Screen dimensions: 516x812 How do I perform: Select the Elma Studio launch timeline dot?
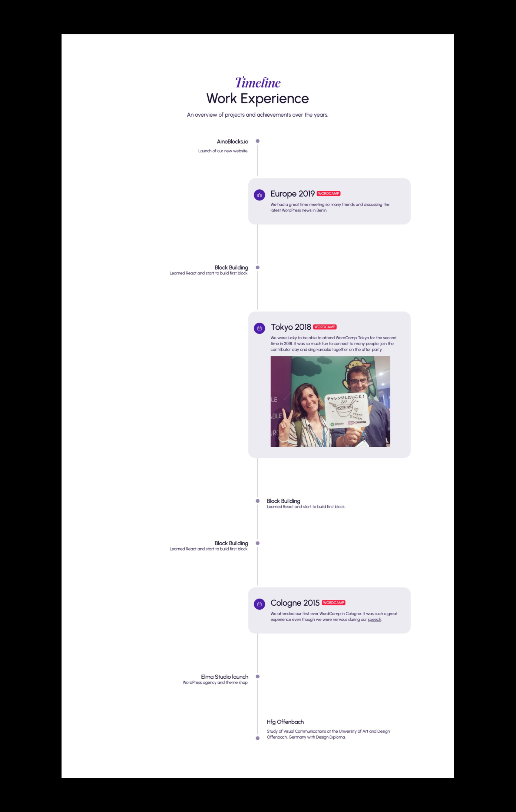[258, 676]
